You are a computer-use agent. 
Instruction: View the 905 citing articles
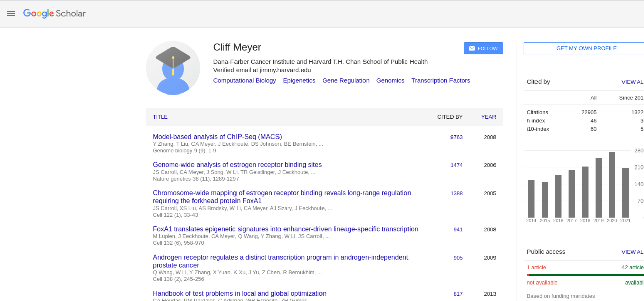(x=458, y=258)
